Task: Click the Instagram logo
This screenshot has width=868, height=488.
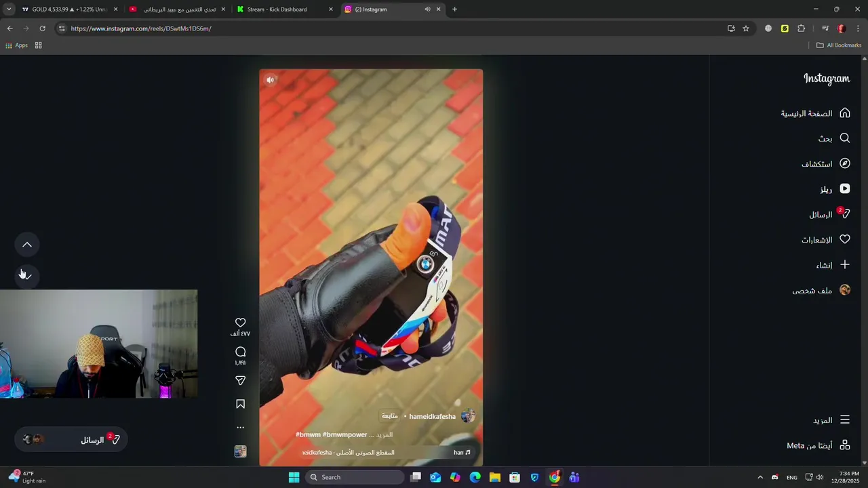Action: click(x=827, y=79)
